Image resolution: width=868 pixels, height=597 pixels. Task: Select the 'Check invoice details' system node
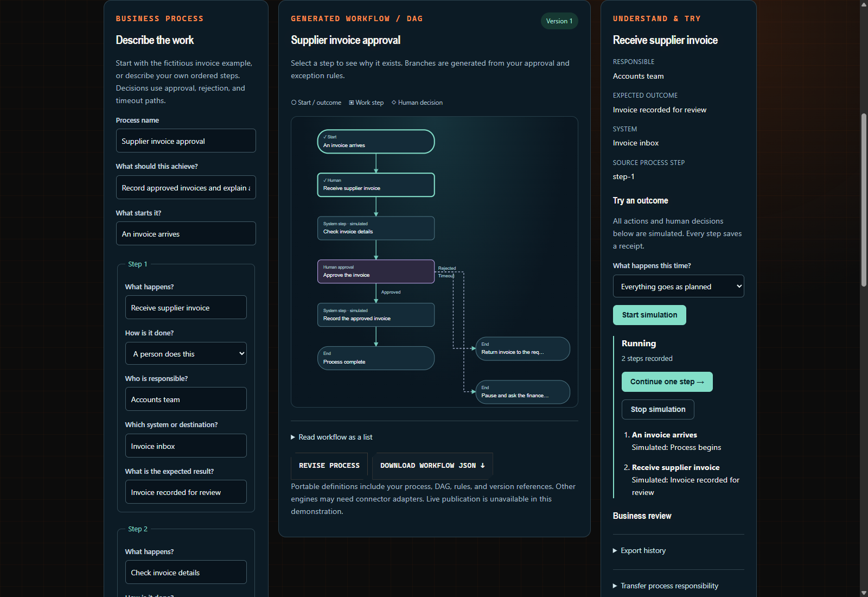click(x=376, y=228)
